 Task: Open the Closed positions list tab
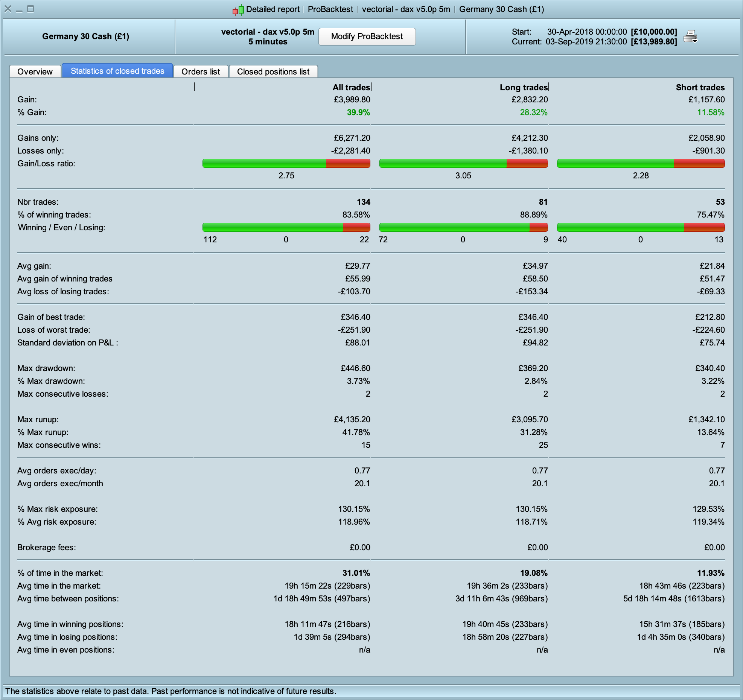273,72
